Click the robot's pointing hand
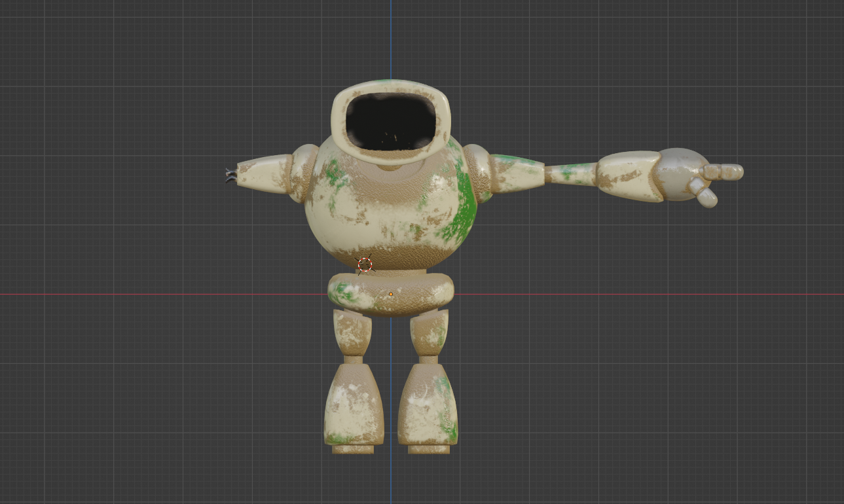 pyautogui.click(x=702, y=176)
